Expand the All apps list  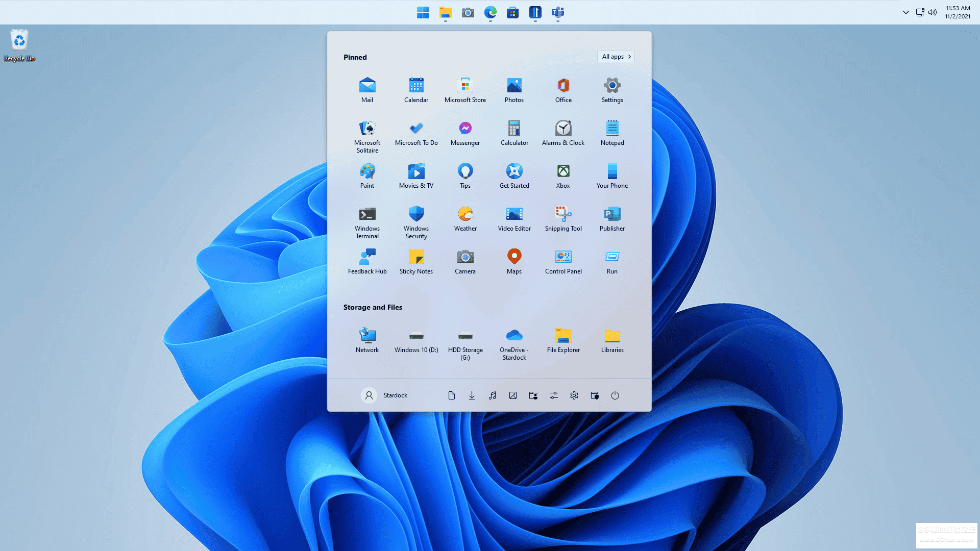click(616, 57)
